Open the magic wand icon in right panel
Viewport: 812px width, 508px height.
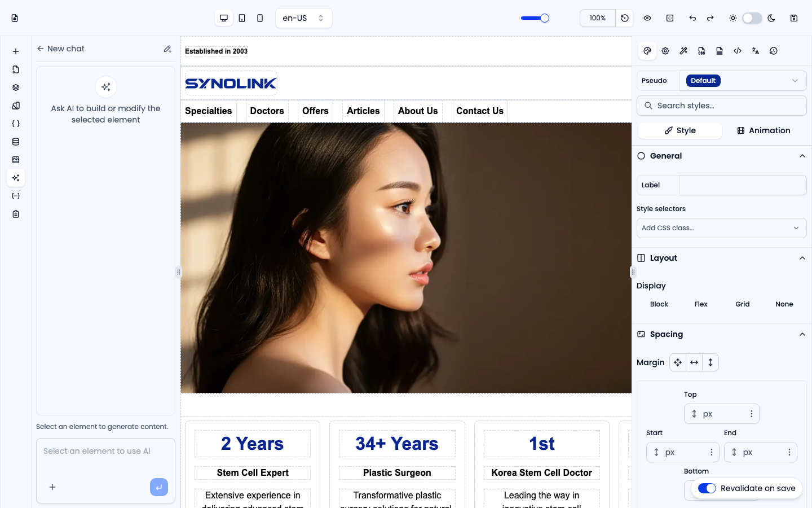[683, 51]
